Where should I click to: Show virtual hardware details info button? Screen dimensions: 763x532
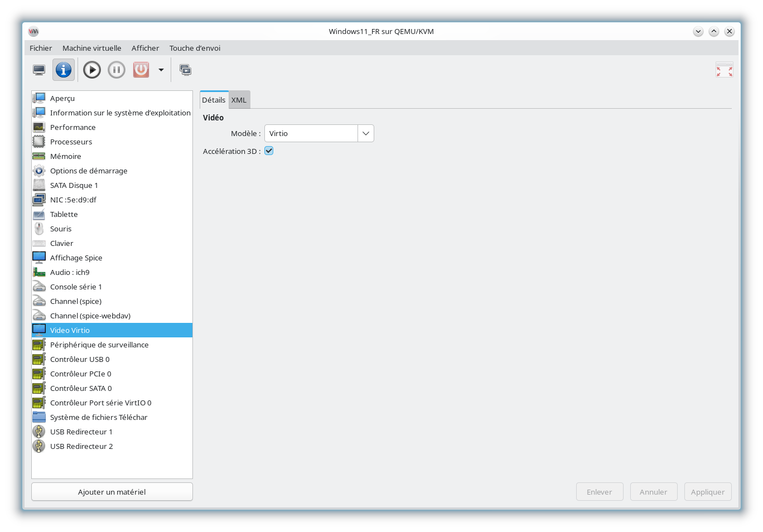coord(64,70)
